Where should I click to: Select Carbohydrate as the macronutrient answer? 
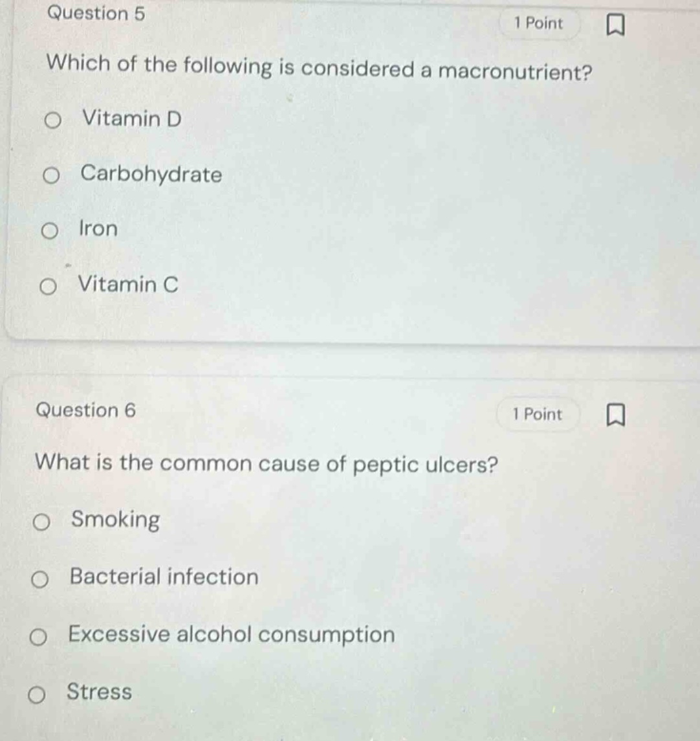pos(52,175)
